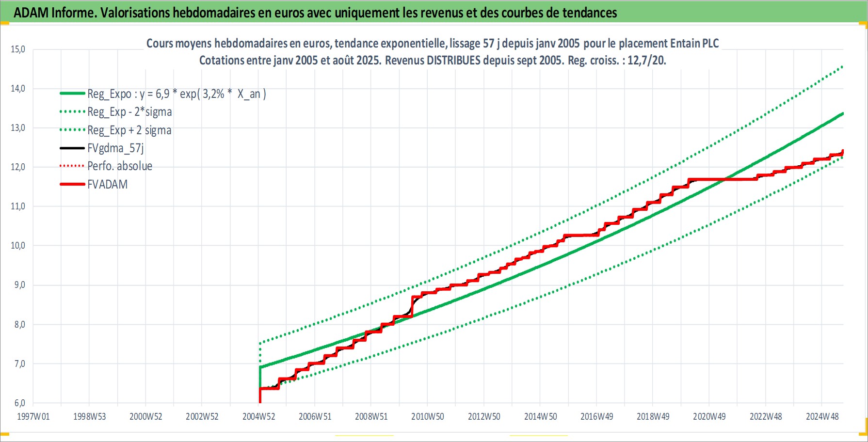The height and width of the screenshot is (442, 868).
Task: Click subtitle 'Cotations entre janv 2005 et août 2025'
Action: pos(290,61)
